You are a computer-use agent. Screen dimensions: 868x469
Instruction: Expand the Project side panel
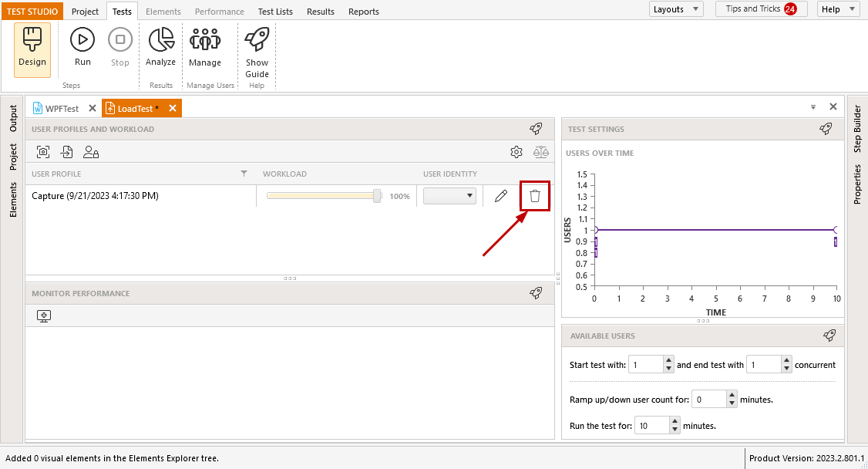(13, 157)
